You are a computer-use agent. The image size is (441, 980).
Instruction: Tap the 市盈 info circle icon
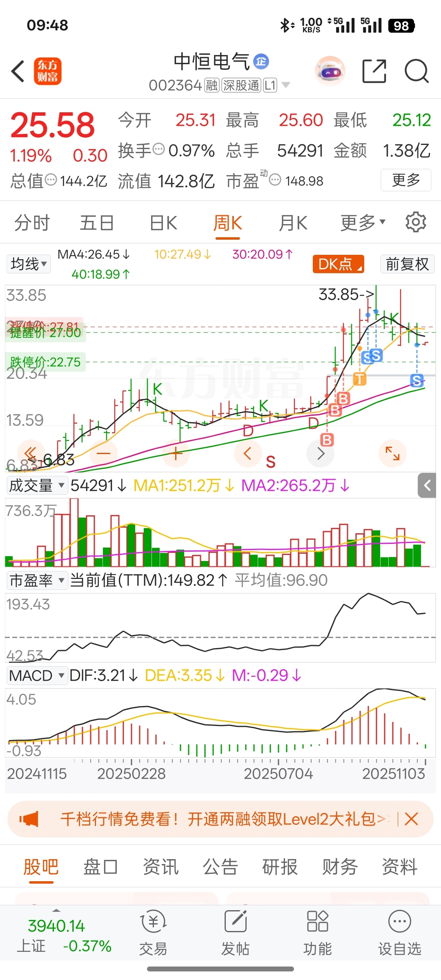275,180
